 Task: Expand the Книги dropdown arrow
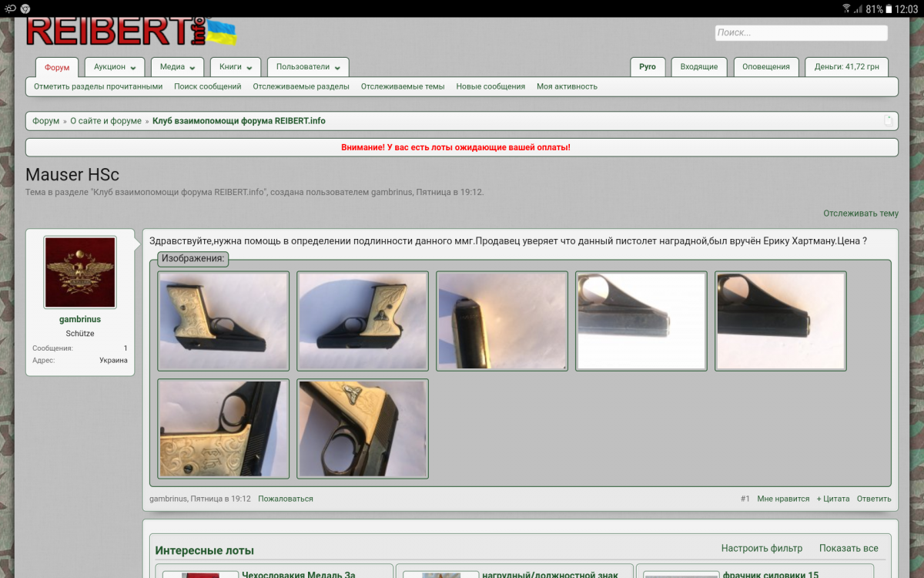(250, 68)
